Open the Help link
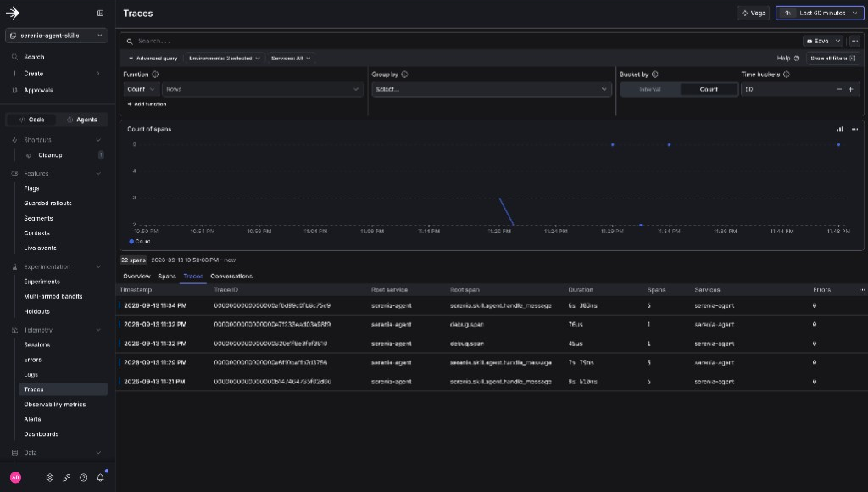868x492 pixels. pos(788,59)
